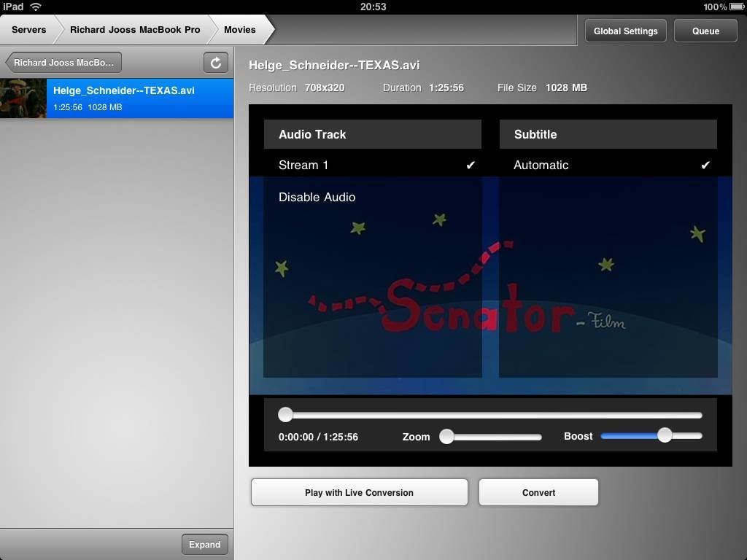Click the Boost slider knob
Viewport: 747px width, 560px height.
[665, 435]
